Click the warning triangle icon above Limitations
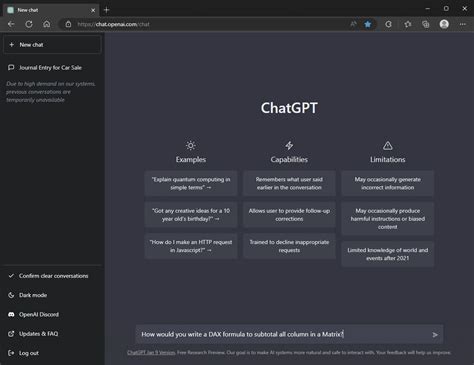Screen dimensions: 474x365 387,145
